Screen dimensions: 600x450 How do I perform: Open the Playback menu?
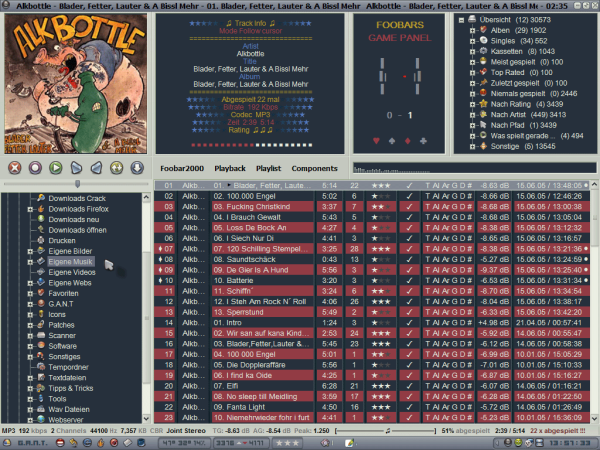230,168
